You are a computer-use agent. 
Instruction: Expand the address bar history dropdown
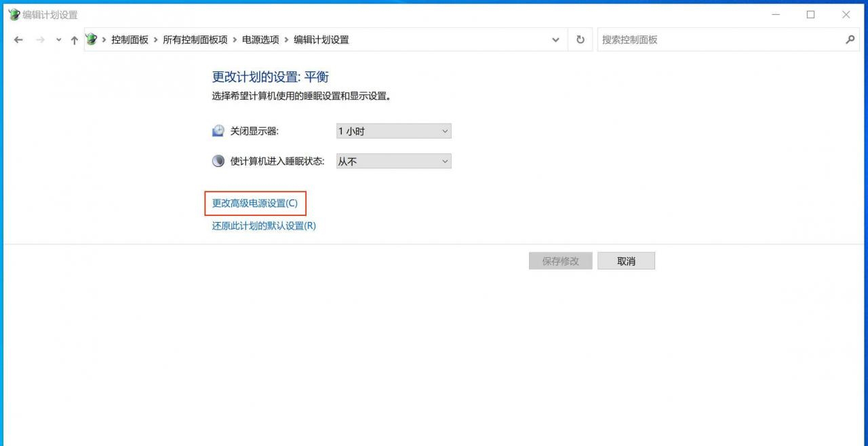coord(556,40)
